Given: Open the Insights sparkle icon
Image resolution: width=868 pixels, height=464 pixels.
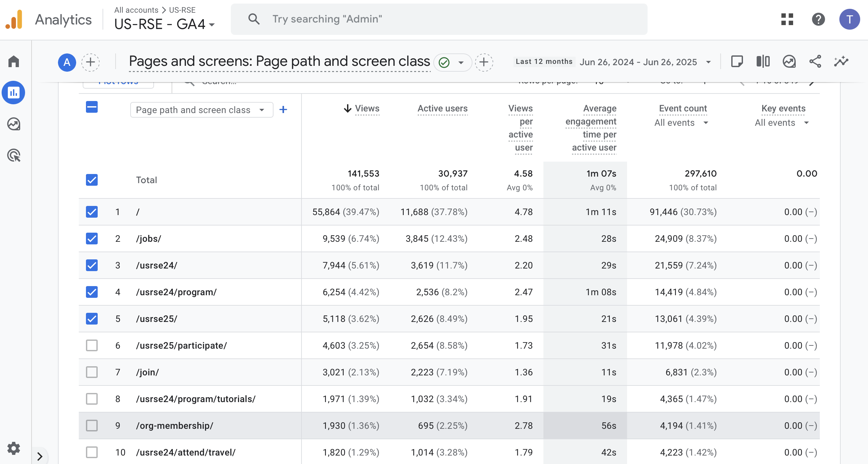Looking at the screenshot, I should coord(841,62).
